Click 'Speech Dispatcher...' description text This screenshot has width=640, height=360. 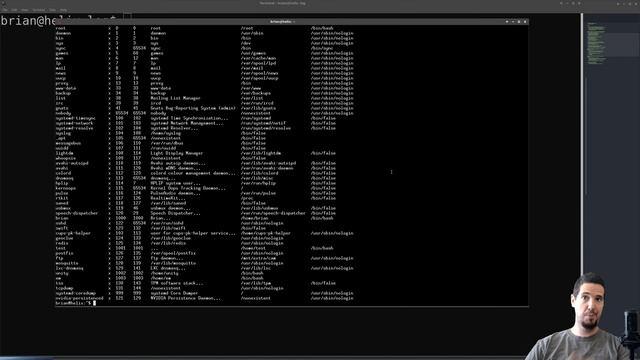click(x=176, y=213)
